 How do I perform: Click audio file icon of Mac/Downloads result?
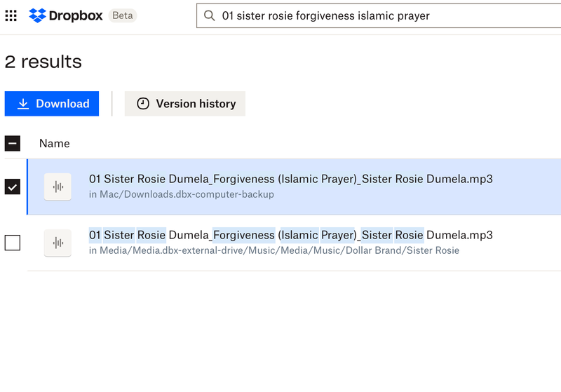point(58,187)
